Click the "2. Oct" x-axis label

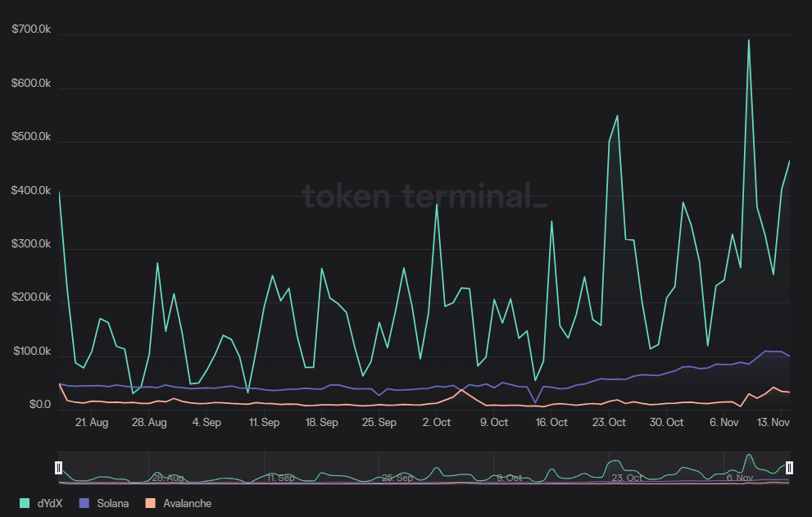436,423
